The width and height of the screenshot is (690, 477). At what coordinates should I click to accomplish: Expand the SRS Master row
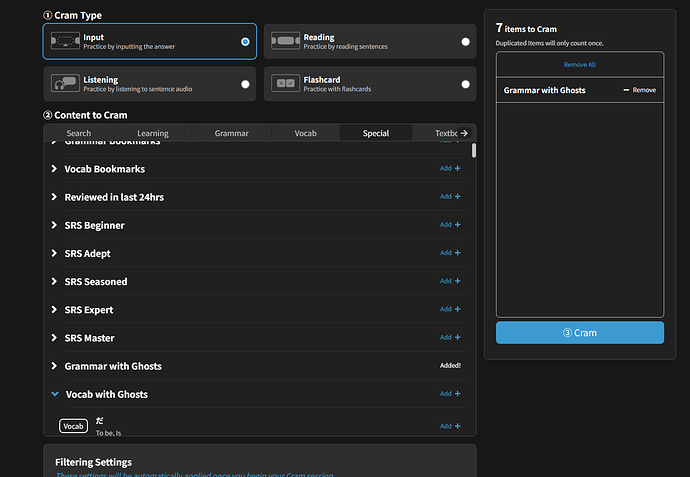[x=54, y=338]
